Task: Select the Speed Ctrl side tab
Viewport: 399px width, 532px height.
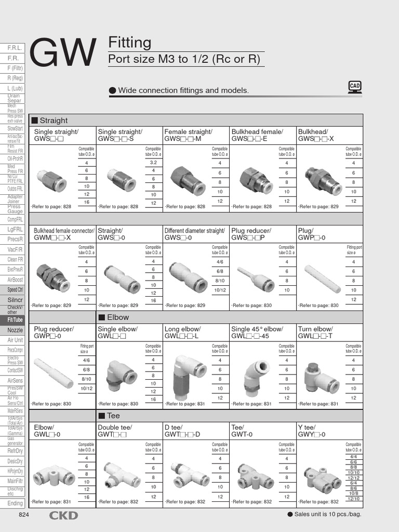Action: tap(12, 289)
